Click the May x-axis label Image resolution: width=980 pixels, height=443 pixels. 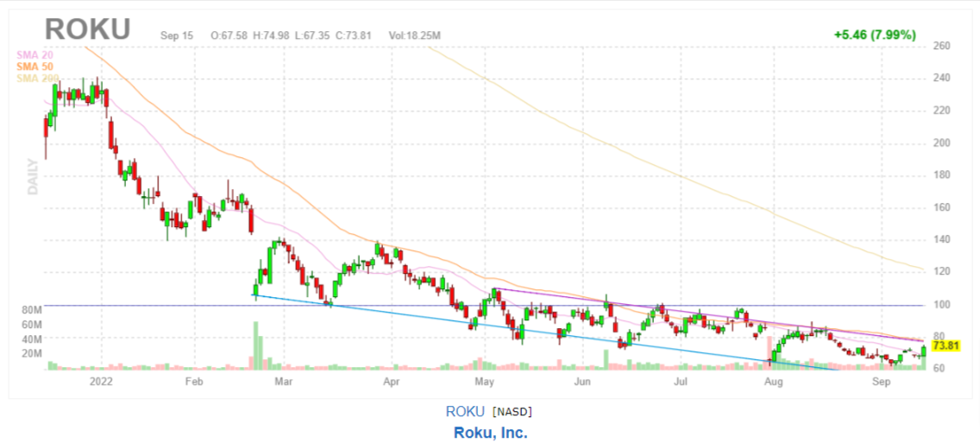coord(486,381)
